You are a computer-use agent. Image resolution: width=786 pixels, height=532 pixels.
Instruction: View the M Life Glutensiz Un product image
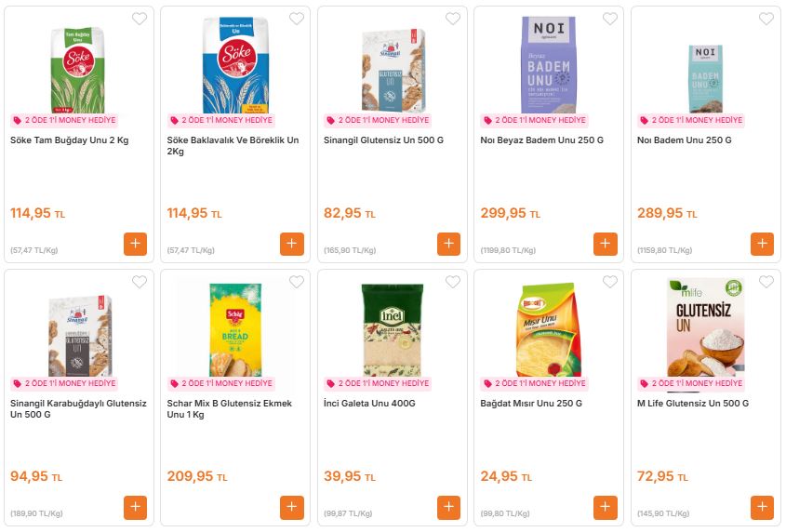click(705, 327)
